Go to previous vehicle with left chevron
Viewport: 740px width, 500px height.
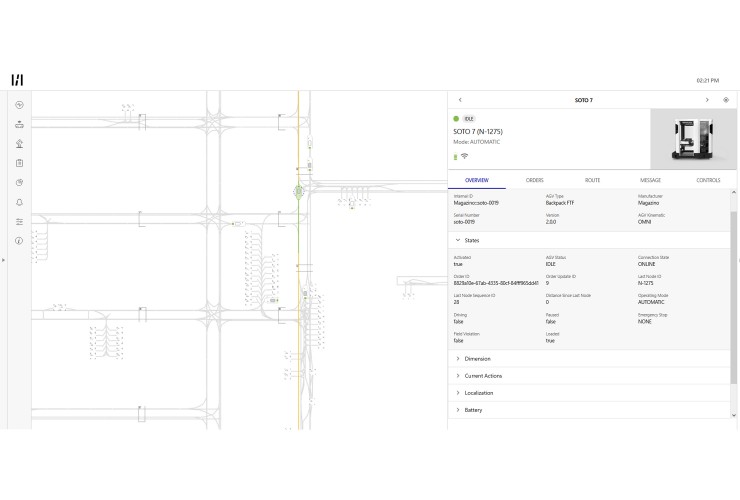click(x=460, y=100)
